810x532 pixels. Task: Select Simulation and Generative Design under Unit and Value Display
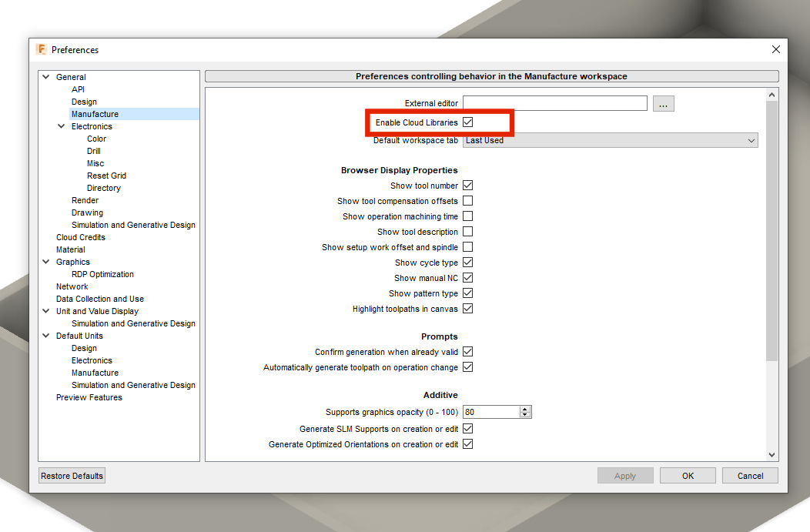133,324
